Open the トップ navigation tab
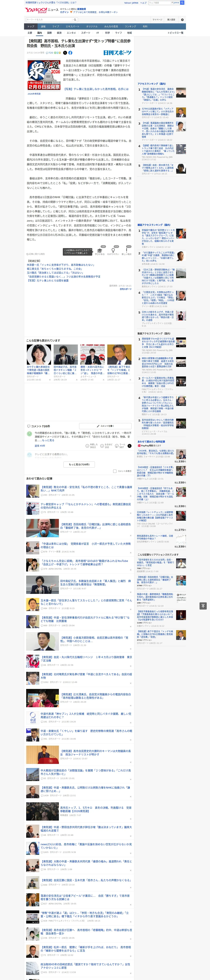210x980 pixels. [x=31, y=27]
